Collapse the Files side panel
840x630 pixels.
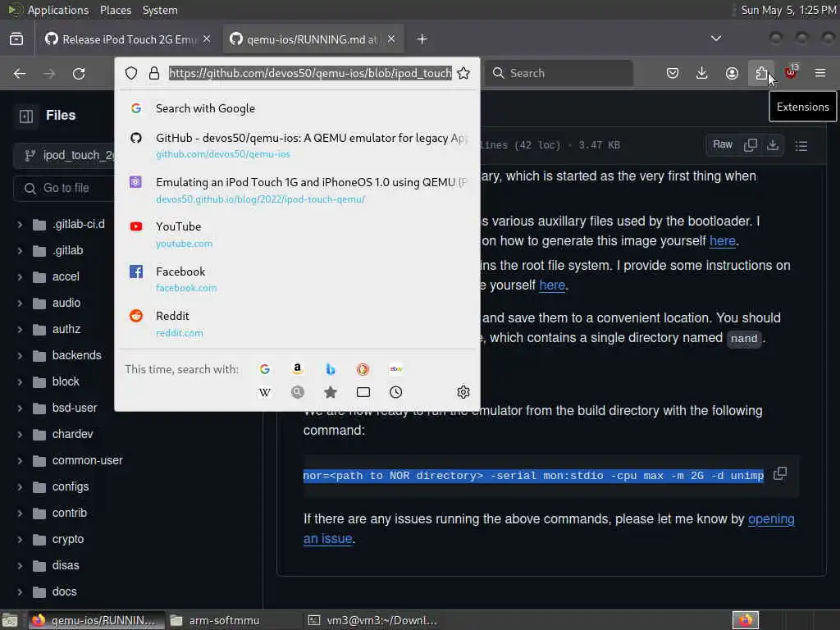pos(25,116)
